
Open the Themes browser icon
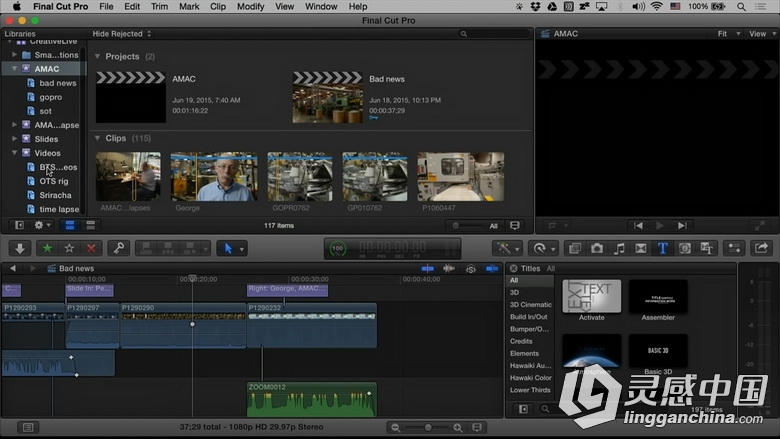click(706, 248)
